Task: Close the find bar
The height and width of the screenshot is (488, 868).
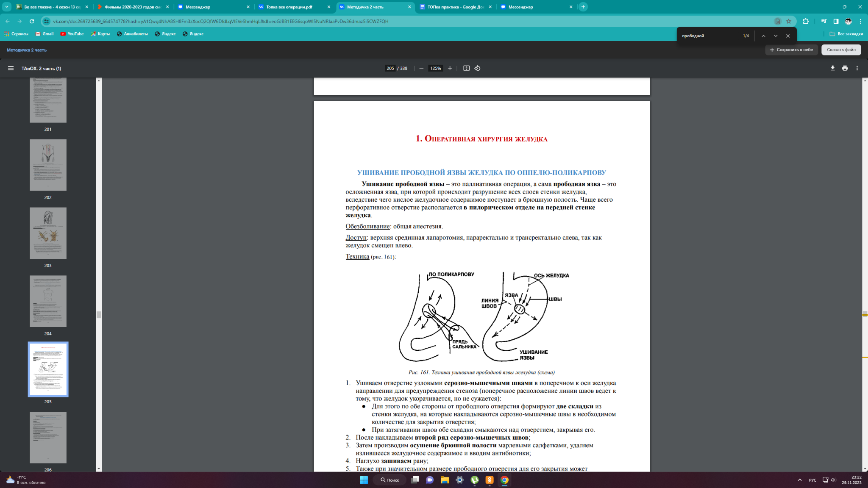Action: point(788,36)
